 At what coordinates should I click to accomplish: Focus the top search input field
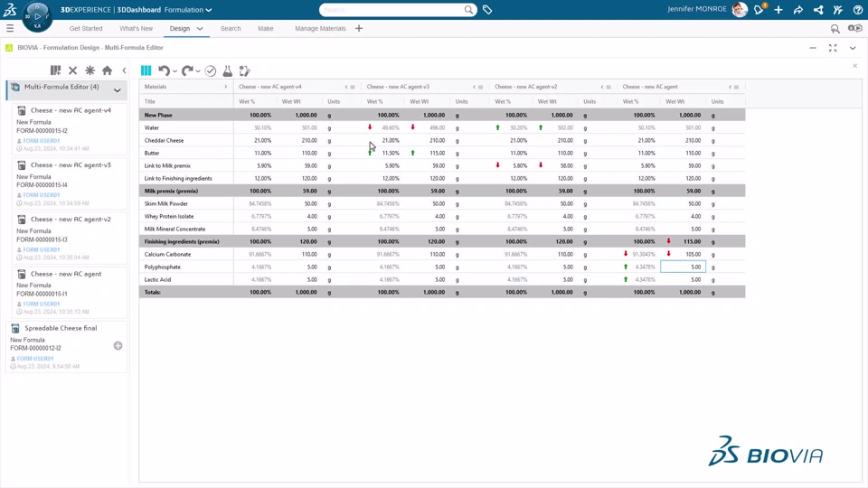coord(393,9)
